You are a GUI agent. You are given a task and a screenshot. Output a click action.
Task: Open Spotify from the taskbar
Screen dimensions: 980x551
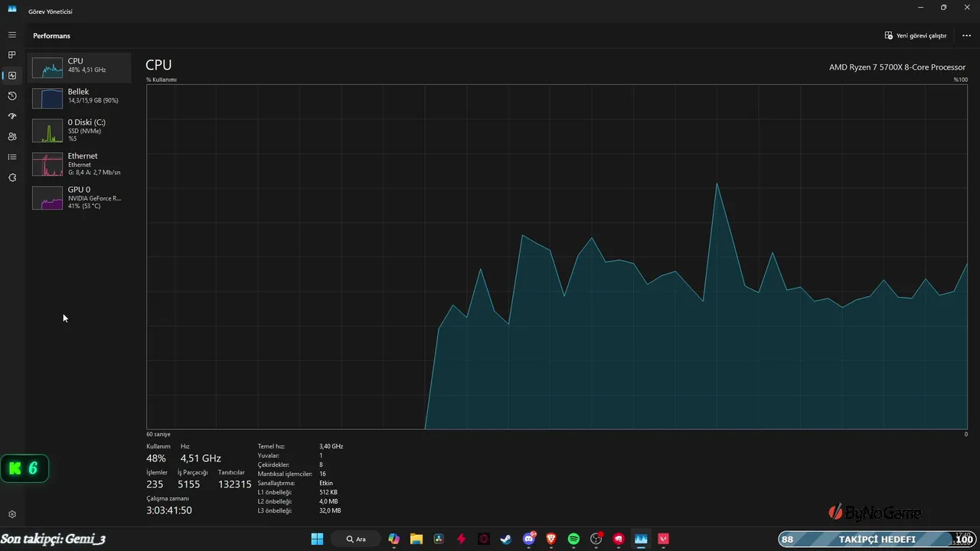pyautogui.click(x=573, y=539)
